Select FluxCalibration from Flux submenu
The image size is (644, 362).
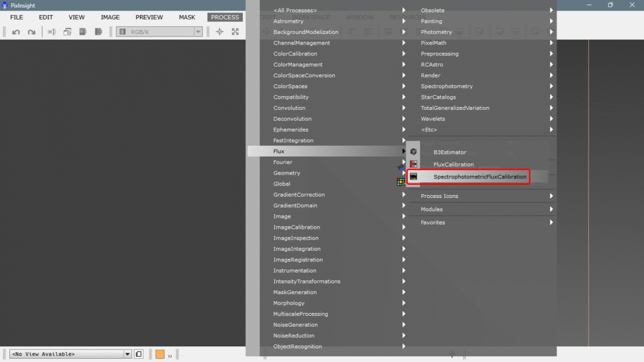click(453, 164)
